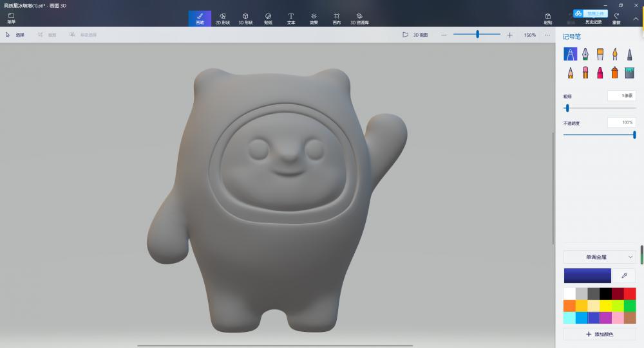Open the 效果 effects tab
Image resolution: width=644 pixels, height=348 pixels.
pyautogui.click(x=314, y=19)
